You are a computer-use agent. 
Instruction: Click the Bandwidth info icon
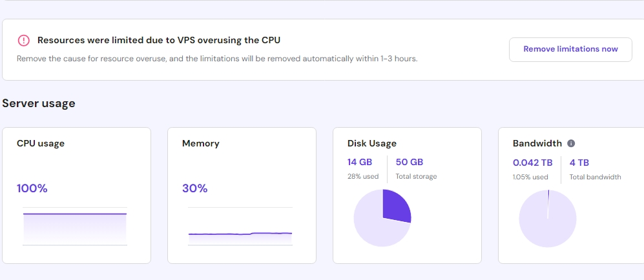[571, 143]
